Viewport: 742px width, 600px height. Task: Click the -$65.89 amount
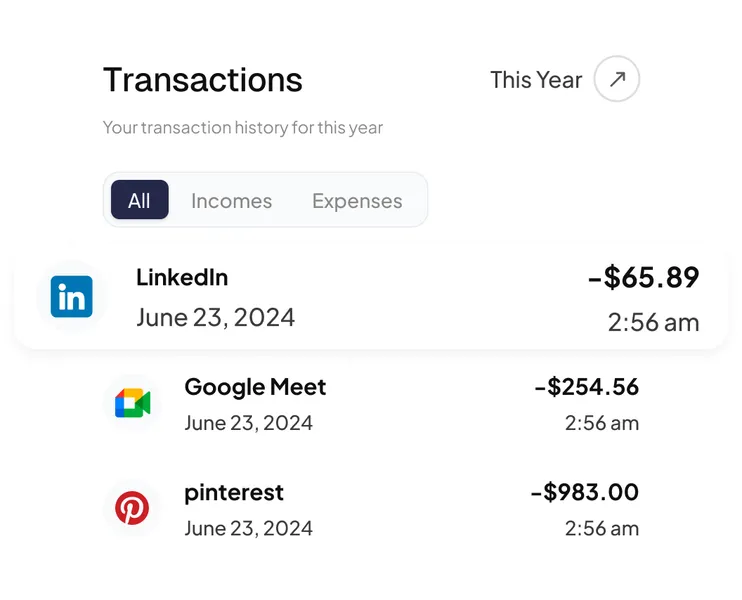click(643, 277)
